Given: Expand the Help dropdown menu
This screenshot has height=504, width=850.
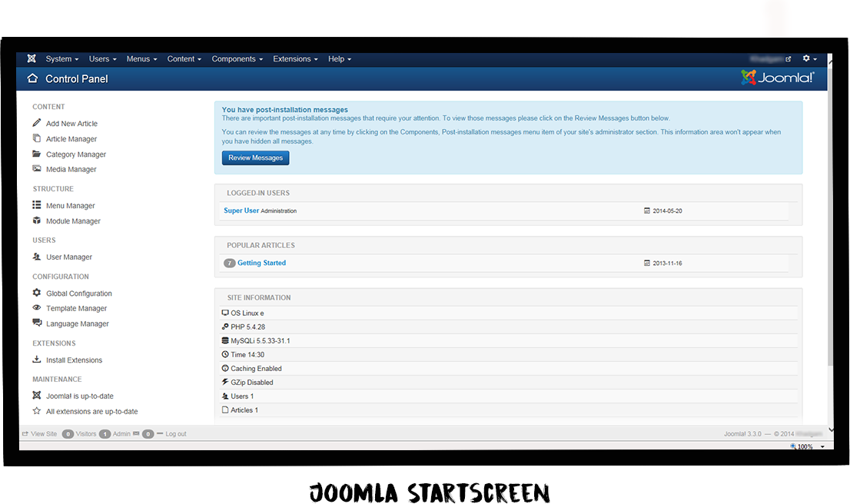Looking at the screenshot, I should tap(340, 58).
